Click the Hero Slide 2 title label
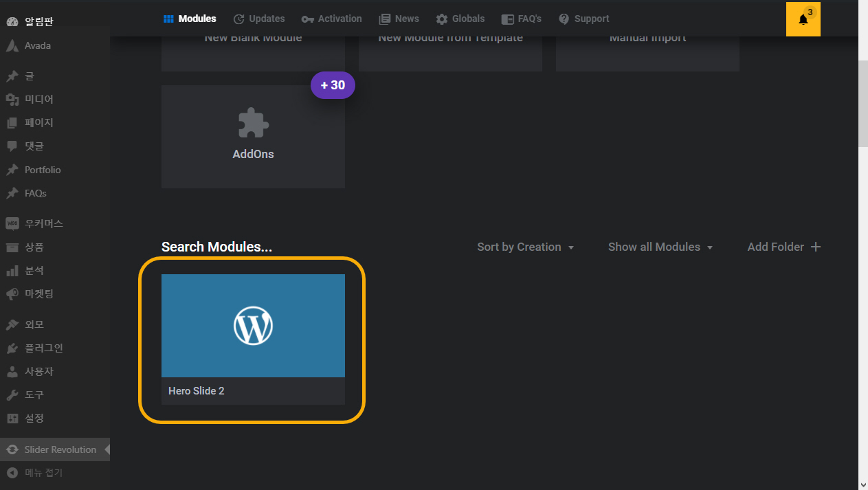This screenshot has width=868, height=490. (x=197, y=391)
